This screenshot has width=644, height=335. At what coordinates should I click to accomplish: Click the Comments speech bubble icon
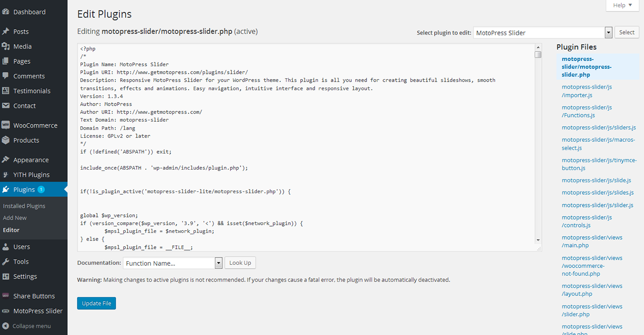point(6,76)
